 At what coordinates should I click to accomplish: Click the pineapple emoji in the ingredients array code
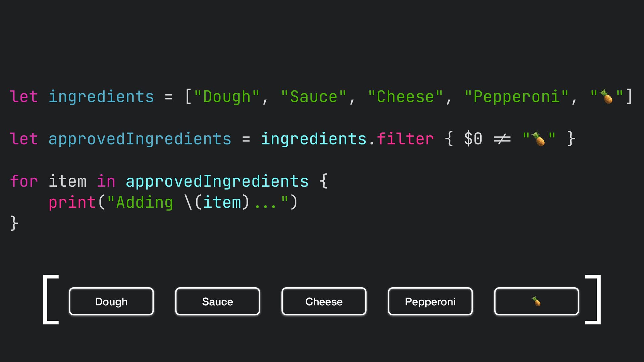click(x=606, y=97)
